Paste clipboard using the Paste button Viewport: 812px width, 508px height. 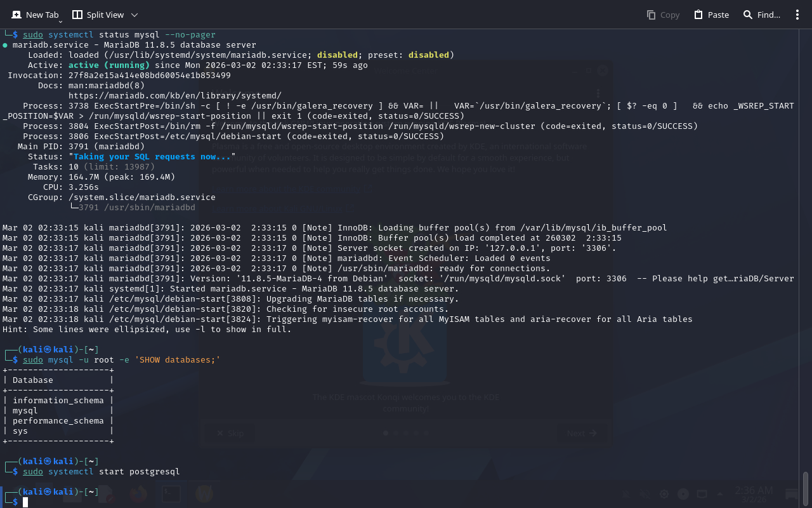click(x=711, y=15)
